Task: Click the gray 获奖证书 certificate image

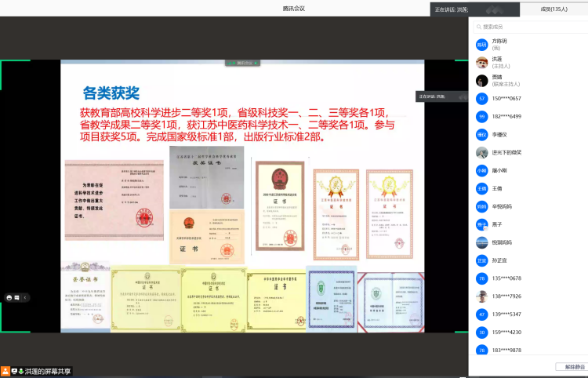Action: [207, 177]
